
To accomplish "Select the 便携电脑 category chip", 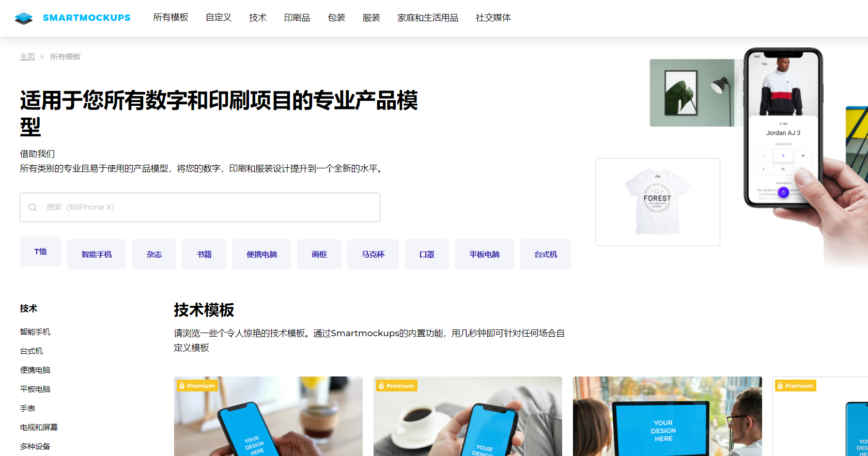I will point(261,254).
